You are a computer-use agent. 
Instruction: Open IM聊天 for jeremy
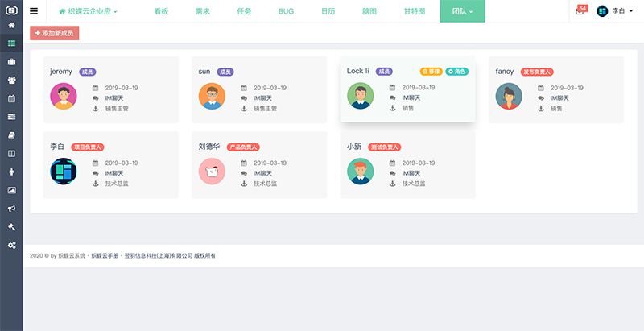tap(114, 98)
